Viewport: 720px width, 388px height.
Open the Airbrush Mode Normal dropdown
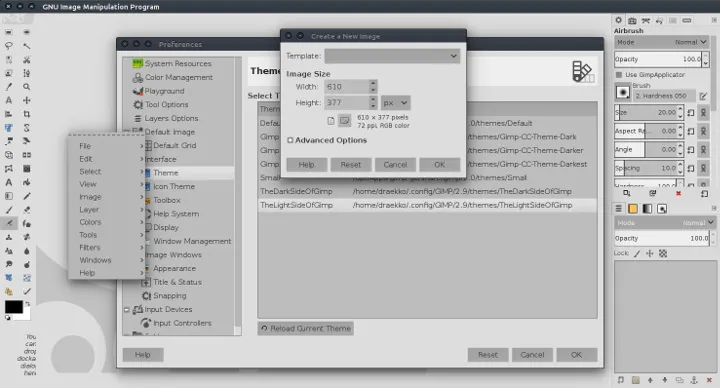pyautogui.click(x=662, y=42)
